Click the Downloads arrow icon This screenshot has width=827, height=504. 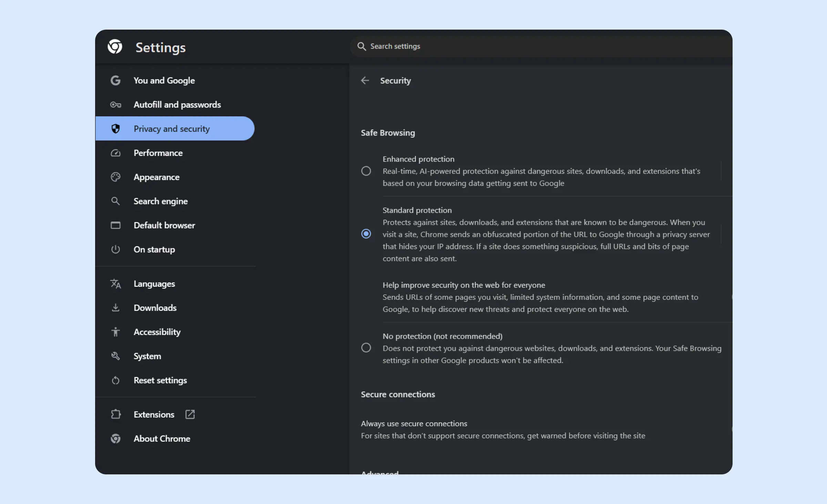click(115, 308)
